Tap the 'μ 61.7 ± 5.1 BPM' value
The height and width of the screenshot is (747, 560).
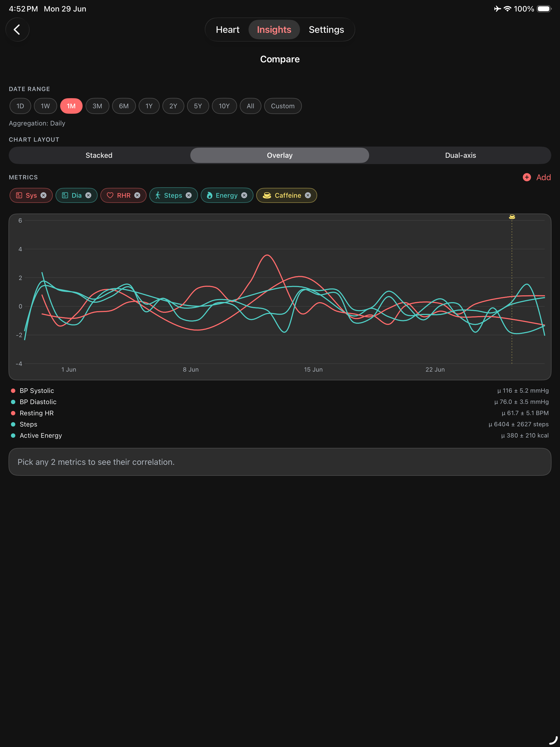point(525,413)
